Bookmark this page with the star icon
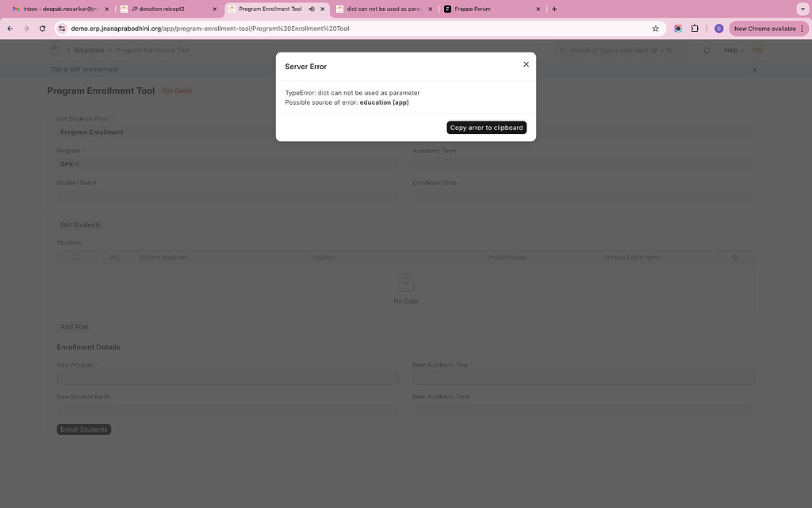The width and height of the screenshot is (812, 508). [x=655, y=28]
